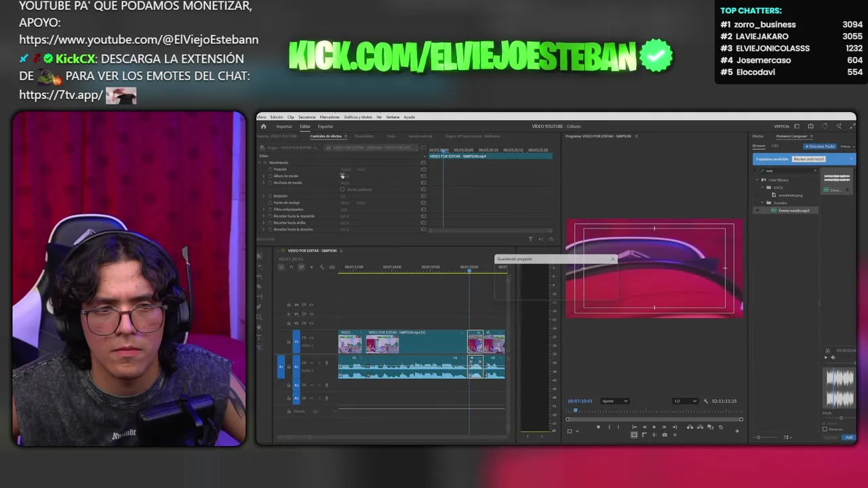The width and height of the screenshot is (868, 488).
Task: Reset the Posición parameter
Action: pos(424,169)
